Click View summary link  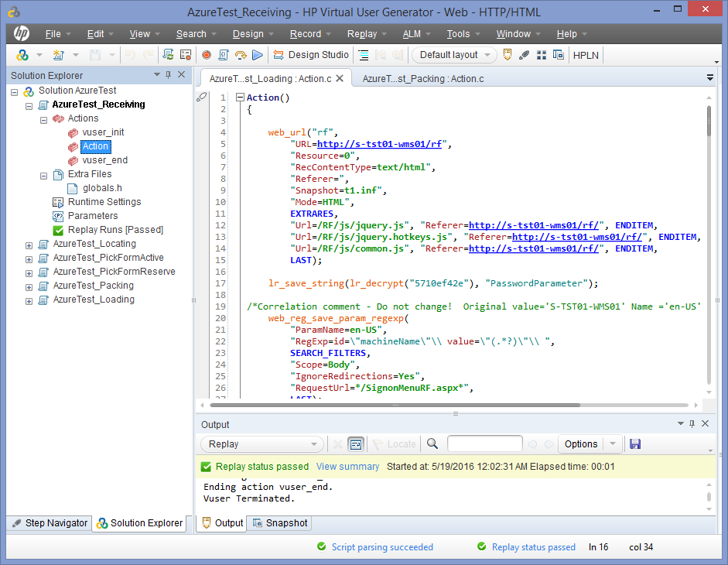[347, 467]
